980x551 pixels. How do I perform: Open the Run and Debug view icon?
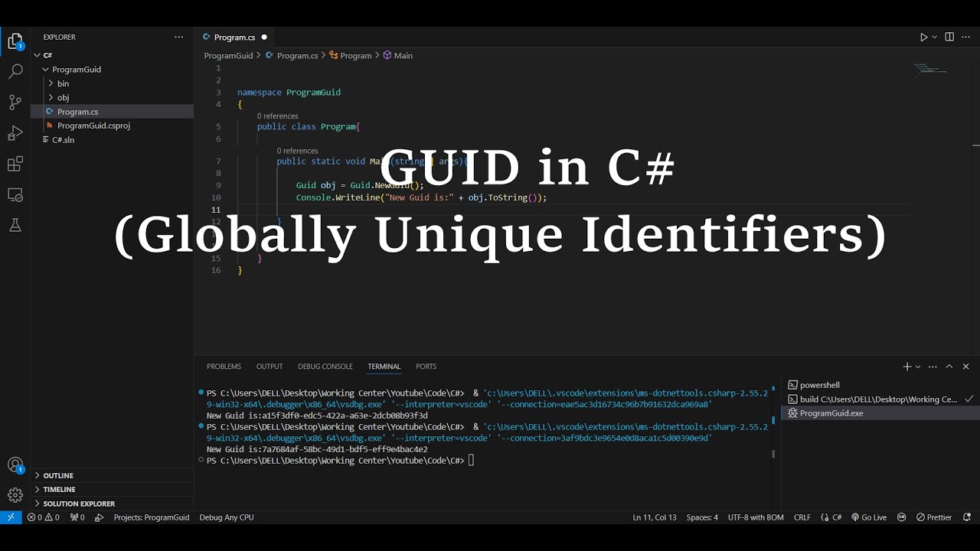(x=15, y=133)
